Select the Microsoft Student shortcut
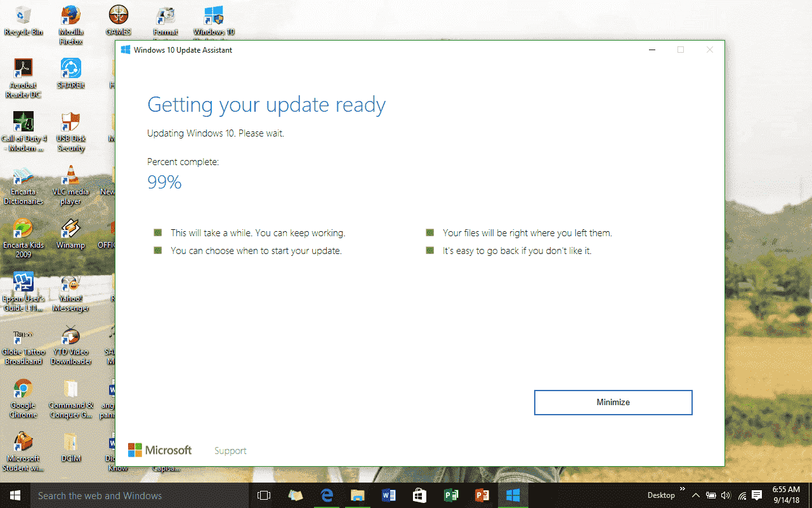 pyautogui.click(x=23, y=451)
